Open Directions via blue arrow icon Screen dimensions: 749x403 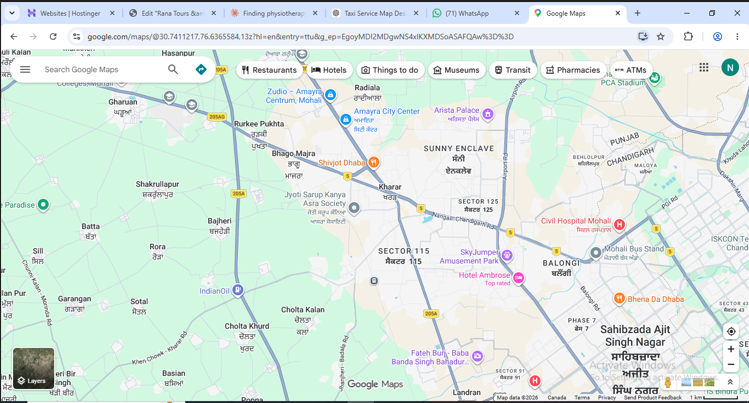pos(201,70)
